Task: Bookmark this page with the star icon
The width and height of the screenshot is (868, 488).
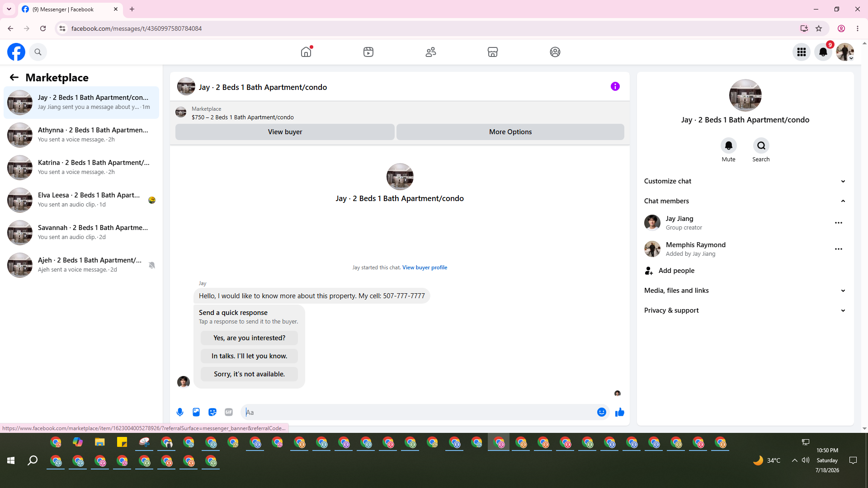Action: point(819,28)
